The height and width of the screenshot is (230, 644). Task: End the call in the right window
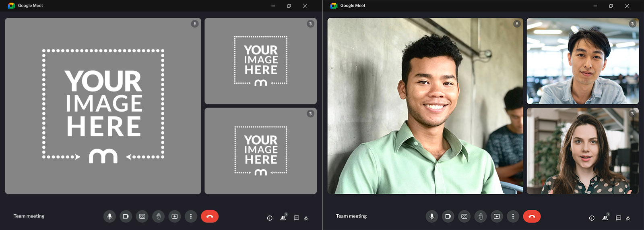point(532,216)
